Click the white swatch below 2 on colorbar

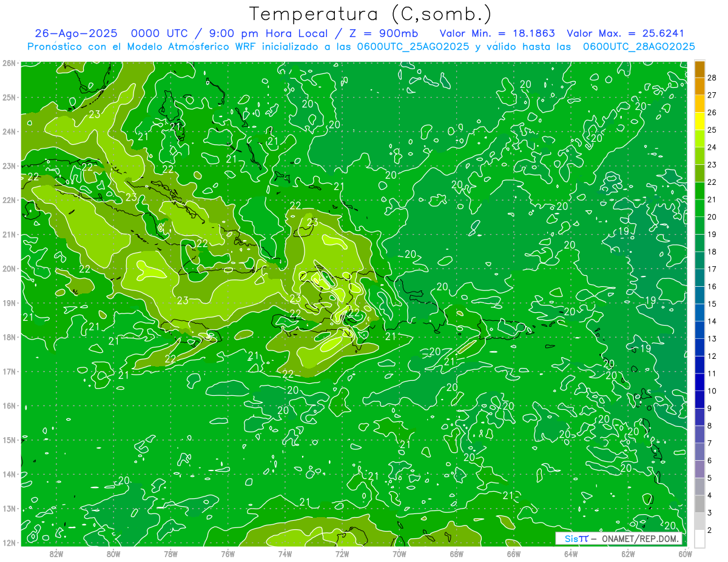point(699,538)
